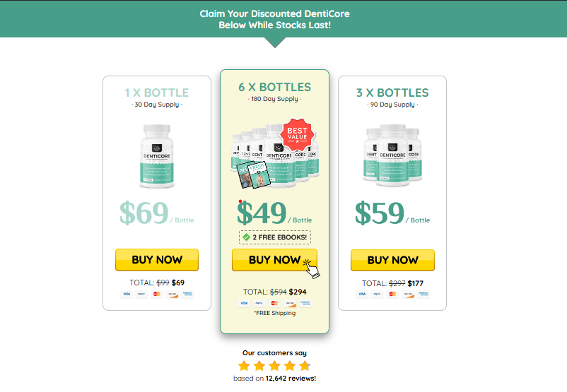
Task: Select the three bottles product image
Action: [x=392, y=155]
